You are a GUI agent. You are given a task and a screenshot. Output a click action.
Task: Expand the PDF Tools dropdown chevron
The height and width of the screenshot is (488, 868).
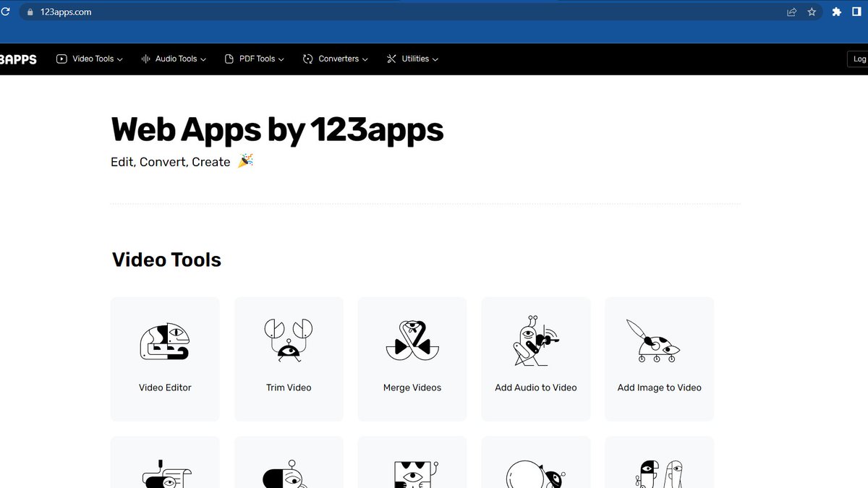click(x=281, y=60)
